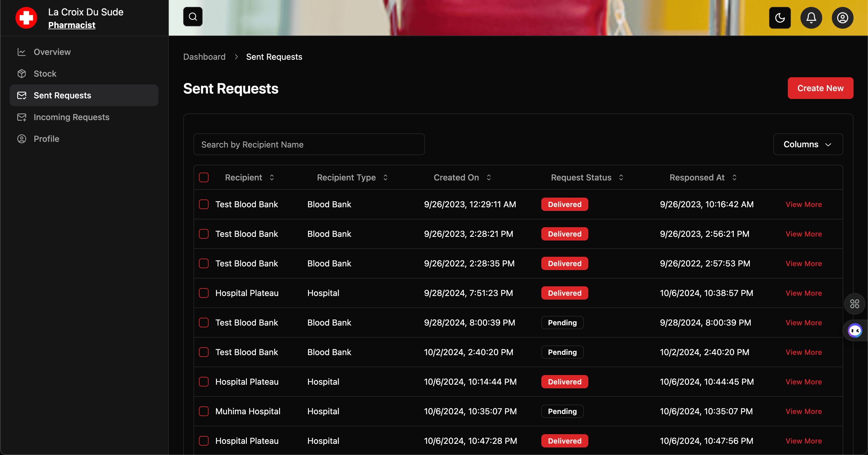Click the floating four-squares widget icon
This screenshot has height=455, width=868.
tap(854, 304)
